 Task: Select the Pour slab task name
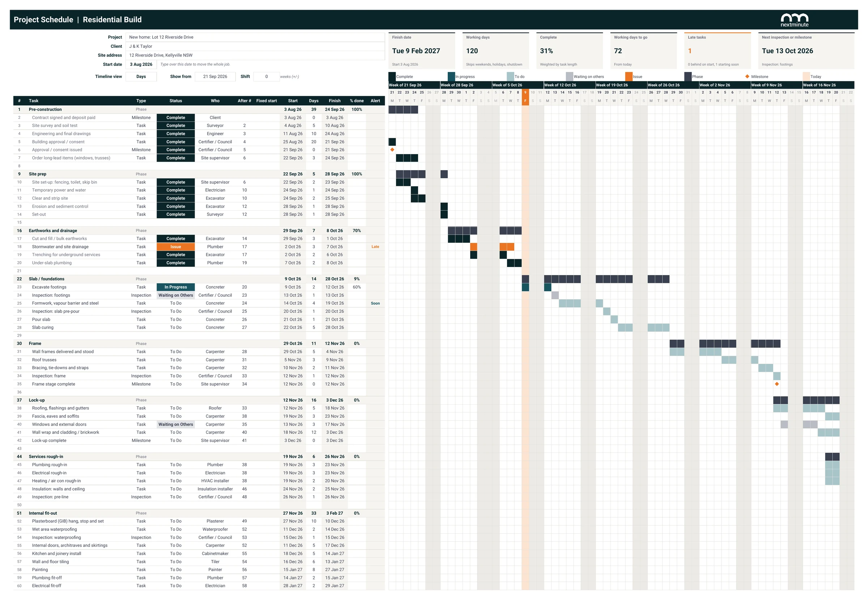pyautogui.click(x=41, y=319)
